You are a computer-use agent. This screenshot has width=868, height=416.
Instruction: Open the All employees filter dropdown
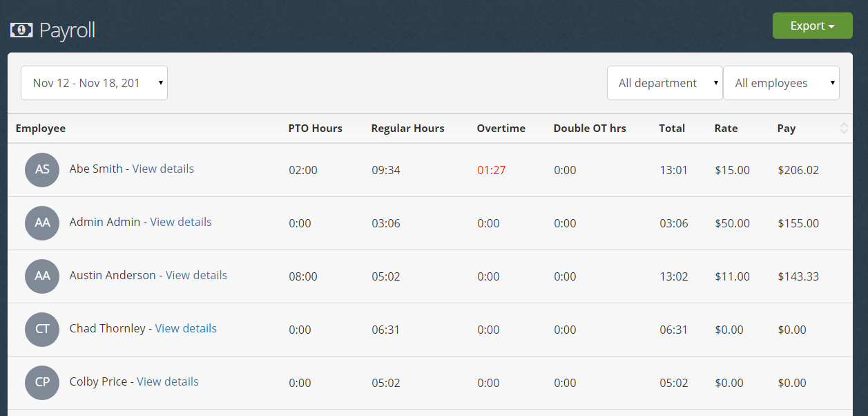[781, 83]
